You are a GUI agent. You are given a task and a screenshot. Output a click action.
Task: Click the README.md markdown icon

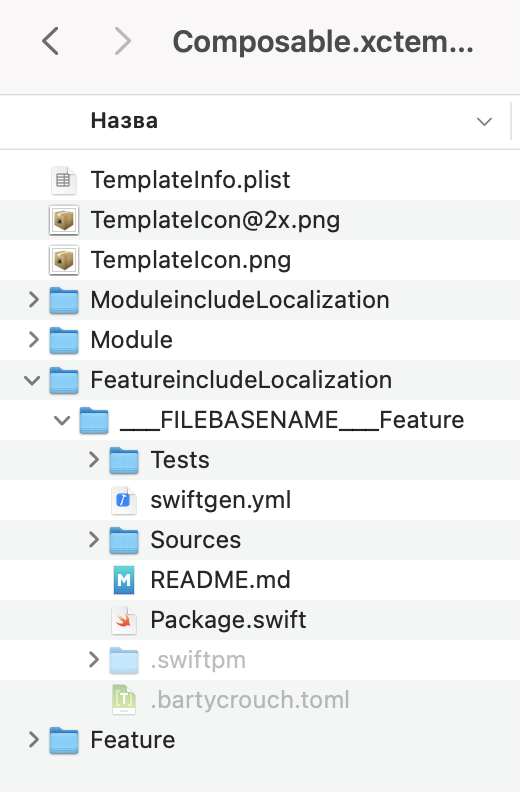[x=124, y=580]
